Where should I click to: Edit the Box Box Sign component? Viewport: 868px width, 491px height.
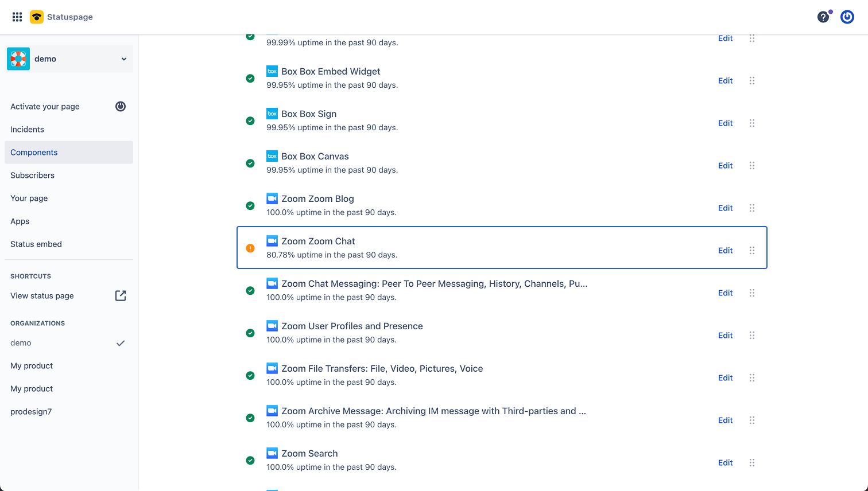click(726, 123)
